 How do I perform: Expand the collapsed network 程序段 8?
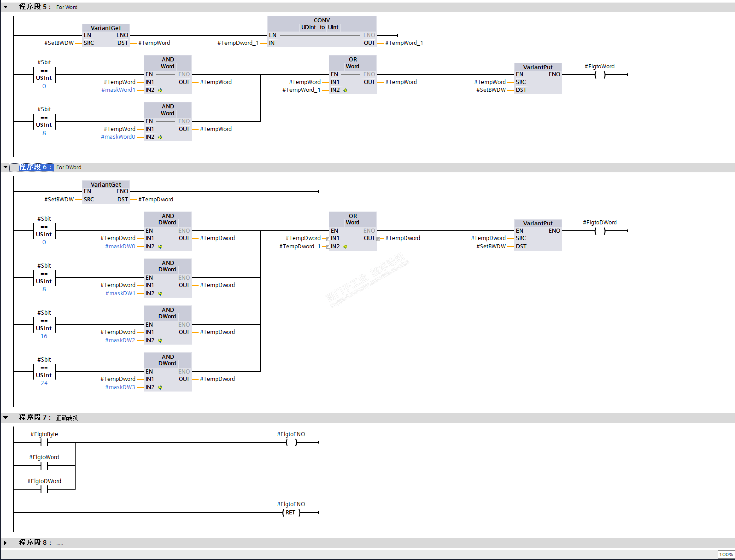tap(5, 543)
